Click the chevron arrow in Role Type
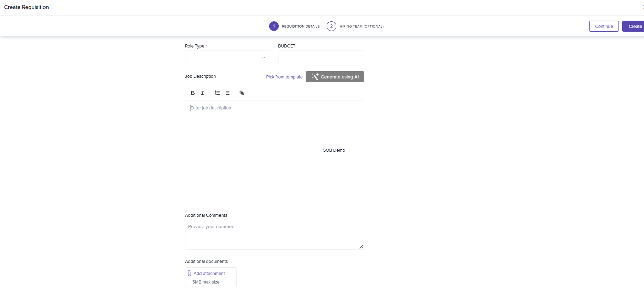Viewport: 644px width, 288px height. tap(264, 57)
